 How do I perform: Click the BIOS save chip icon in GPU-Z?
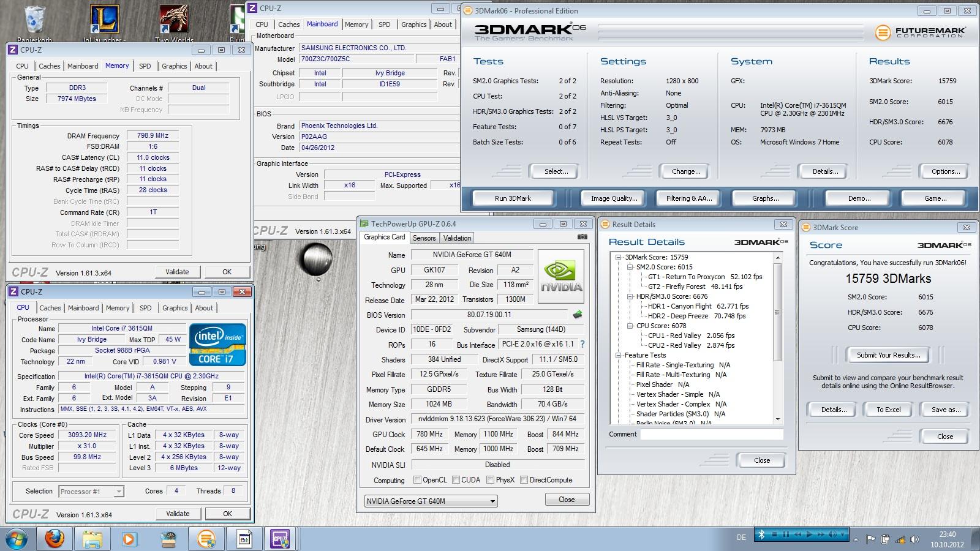coord(577,315)
